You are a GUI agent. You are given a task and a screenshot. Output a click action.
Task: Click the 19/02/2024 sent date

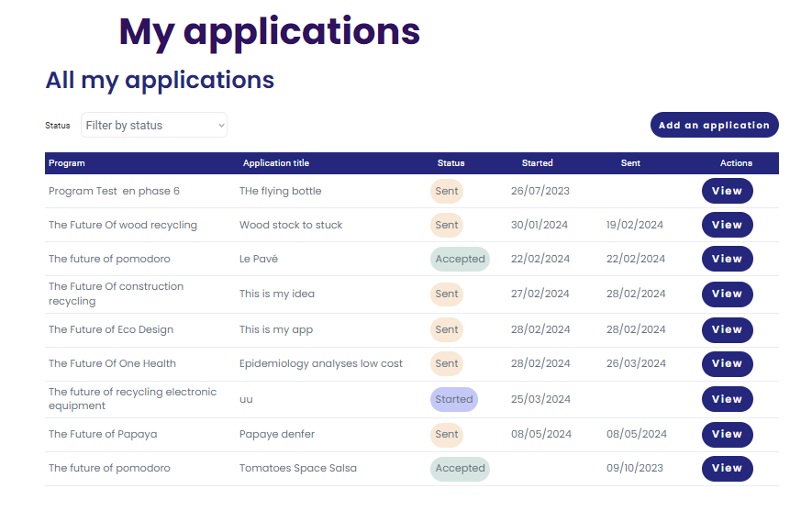[x=634, y=225]
